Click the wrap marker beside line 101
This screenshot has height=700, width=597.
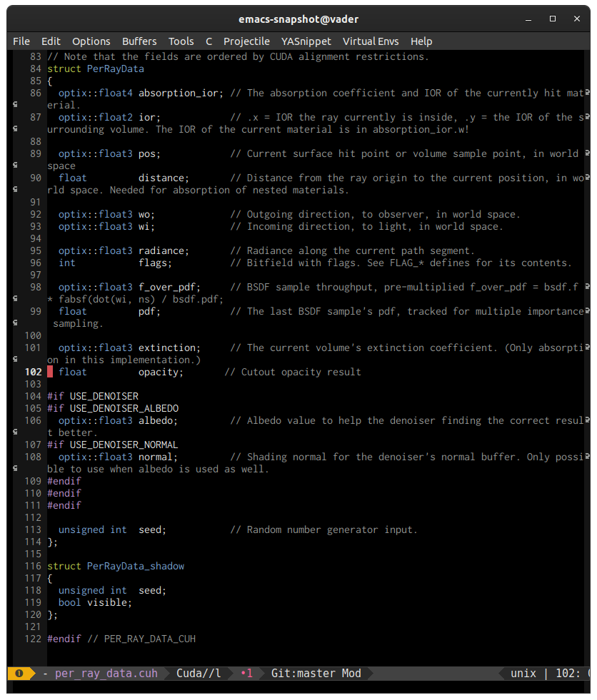[587, 347]
